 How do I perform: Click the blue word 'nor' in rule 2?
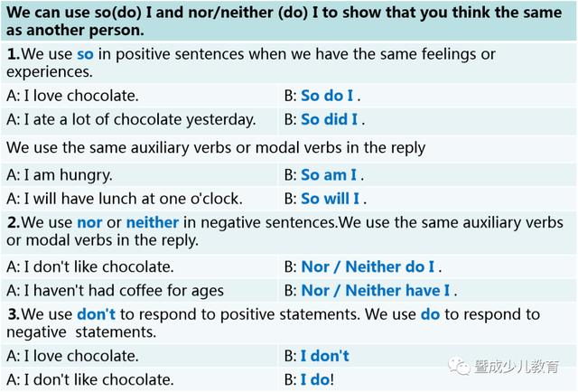click(x=89, y=222)
